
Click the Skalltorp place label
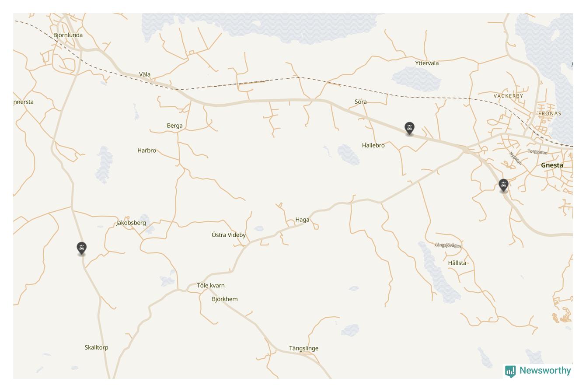click(x=96, y=347)
